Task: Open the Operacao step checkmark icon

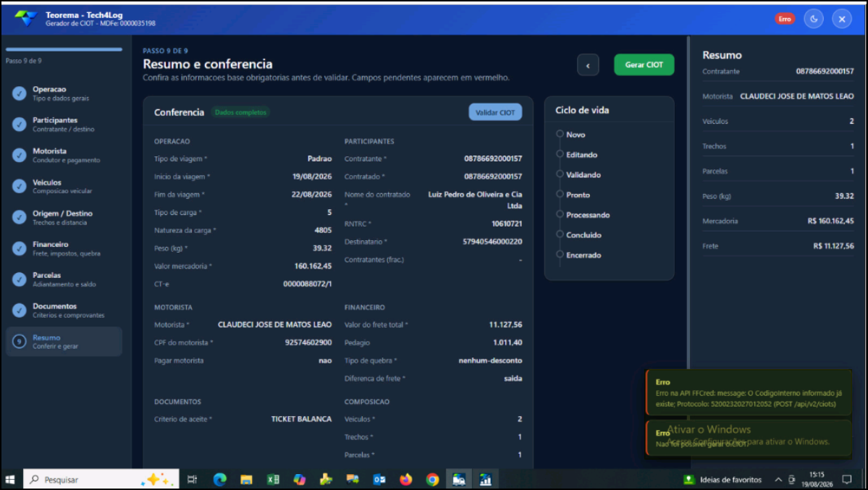Action: (x=20, y=93)
